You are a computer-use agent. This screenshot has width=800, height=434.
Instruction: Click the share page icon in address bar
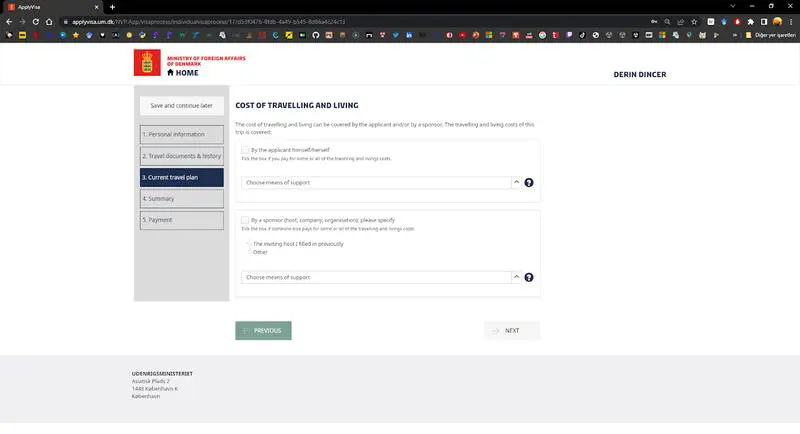[x=681, y=22]
